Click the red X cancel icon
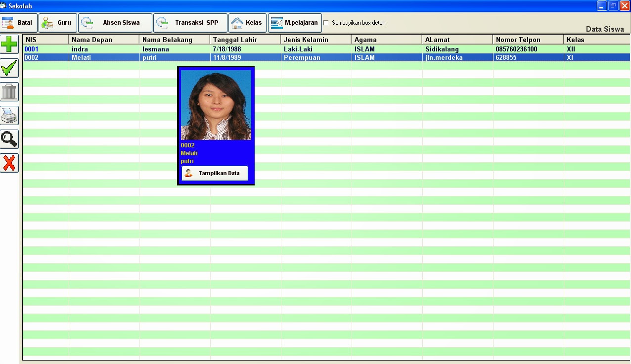This screenshot has width=631, height=364. pos(9,163)
